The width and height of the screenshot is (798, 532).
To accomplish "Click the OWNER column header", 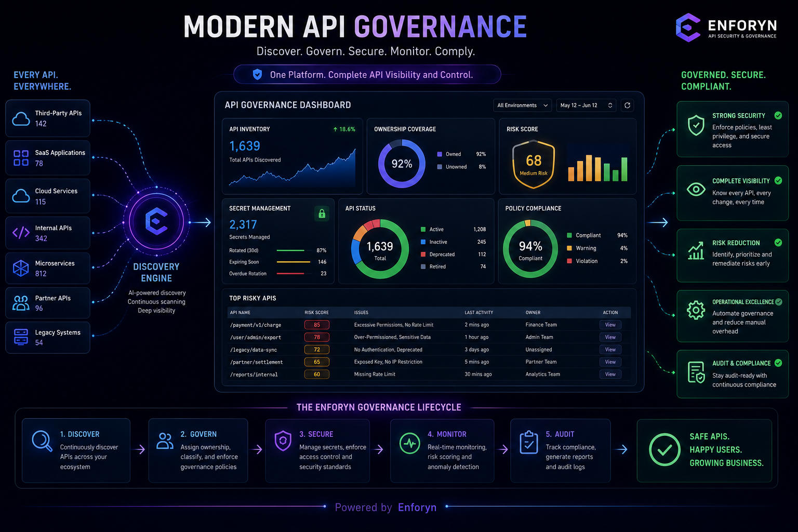I will pos(533,313).
